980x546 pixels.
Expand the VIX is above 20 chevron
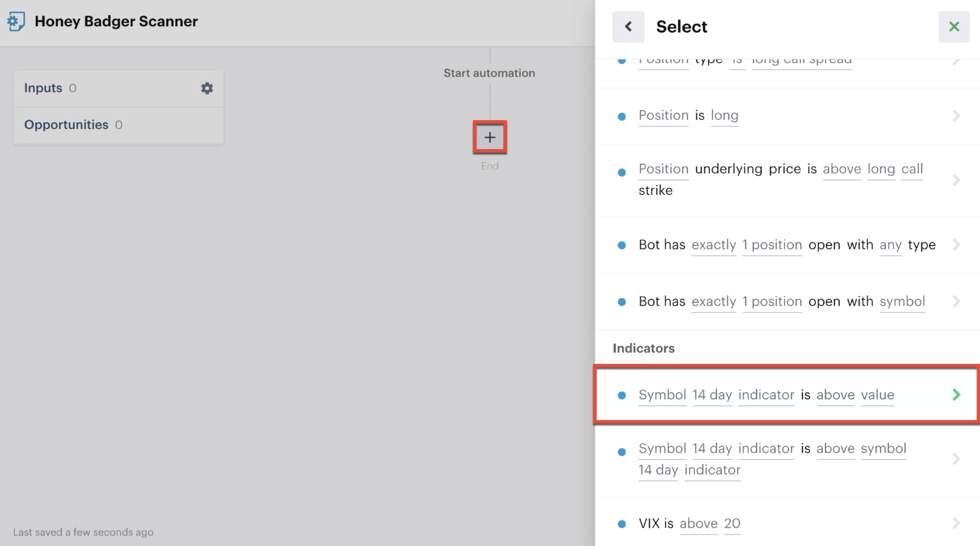point(956,523)
